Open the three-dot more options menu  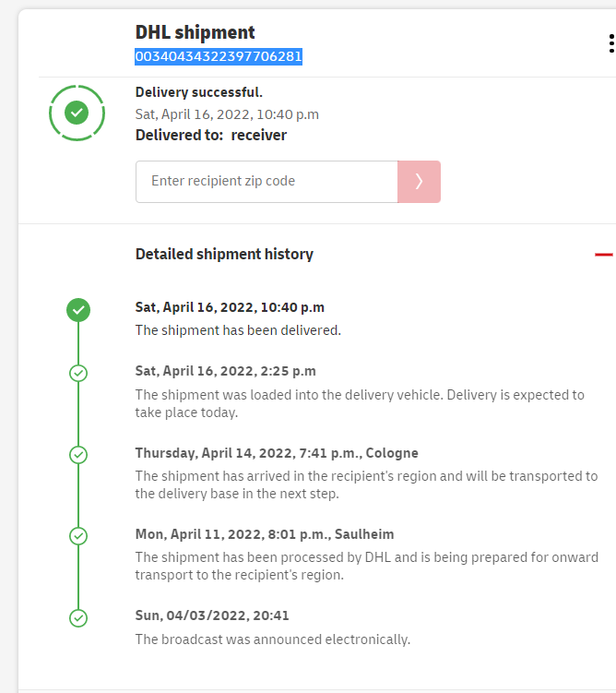click(610, 43)
